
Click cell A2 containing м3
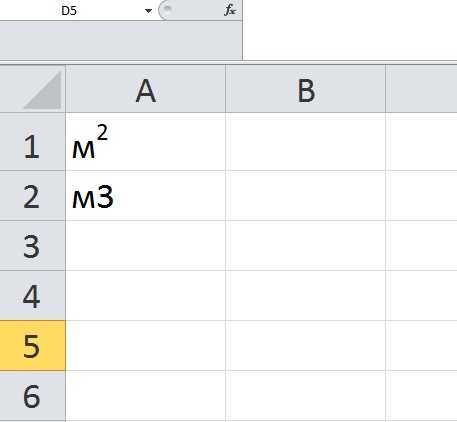tap(146, 196)
